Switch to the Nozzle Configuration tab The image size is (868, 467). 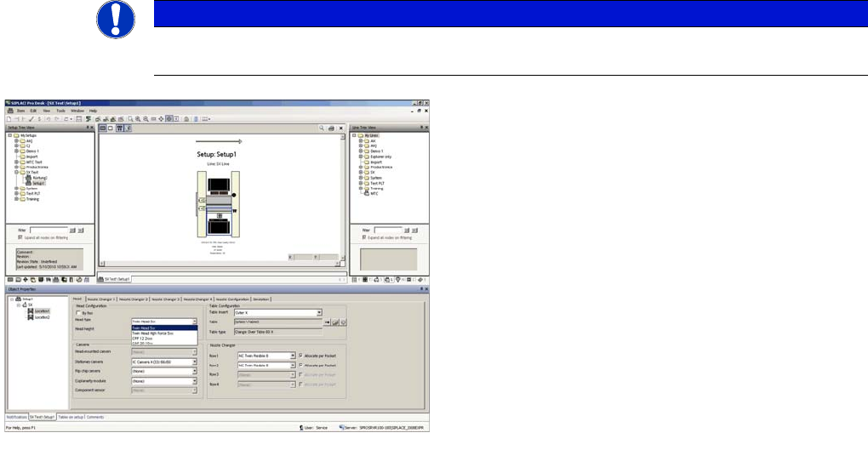(232, 299)
